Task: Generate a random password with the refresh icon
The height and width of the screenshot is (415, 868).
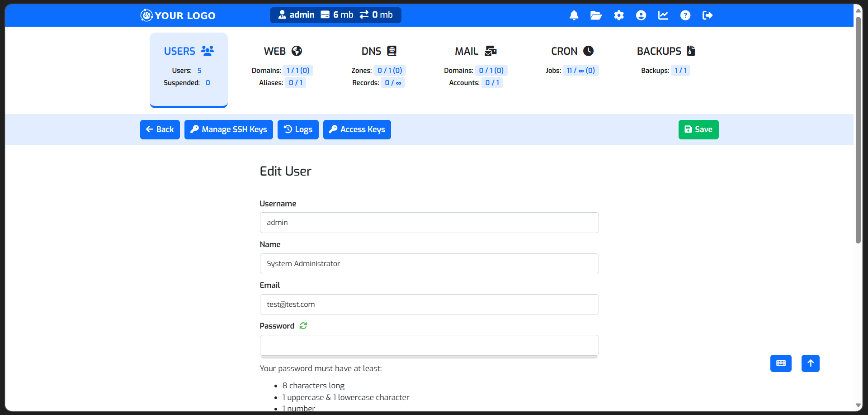Action: pos(303,325)
